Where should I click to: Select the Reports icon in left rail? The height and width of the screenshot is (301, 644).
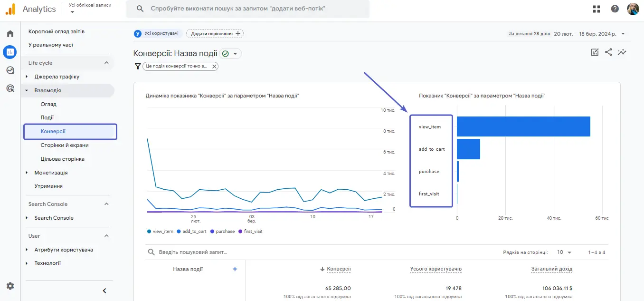pyautogui.click(x=10, y=52)
